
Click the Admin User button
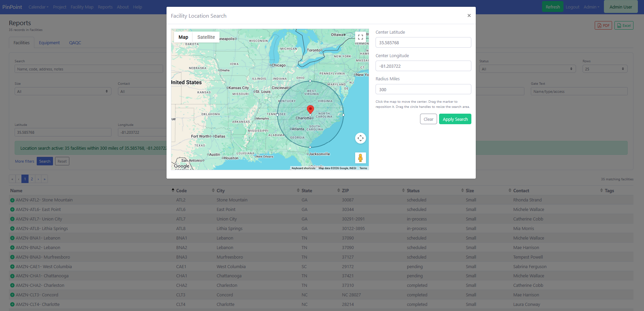(x=621, y=7)
